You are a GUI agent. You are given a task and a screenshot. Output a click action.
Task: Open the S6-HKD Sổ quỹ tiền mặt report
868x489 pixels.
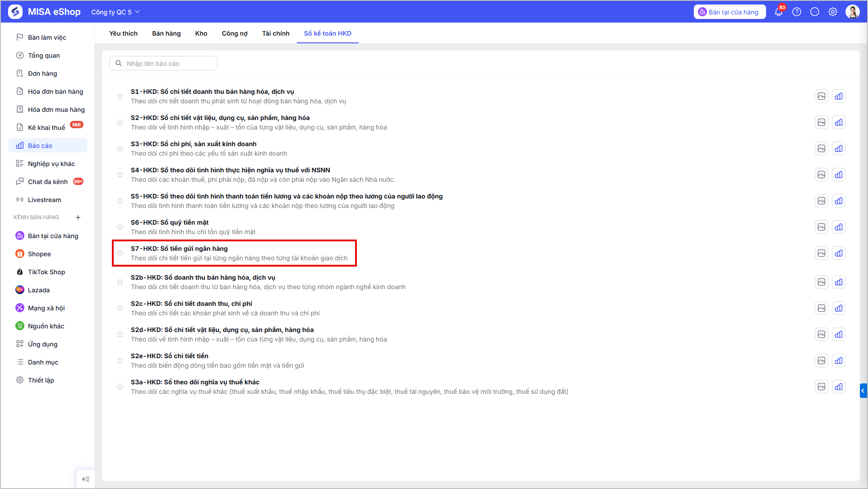click(x=170, y=222)
